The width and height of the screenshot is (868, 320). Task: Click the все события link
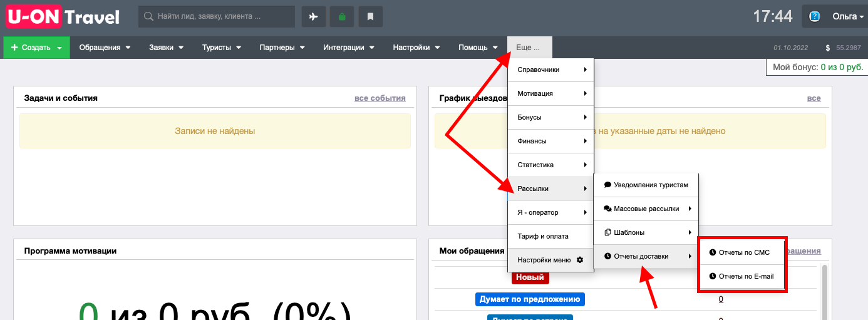380,98
